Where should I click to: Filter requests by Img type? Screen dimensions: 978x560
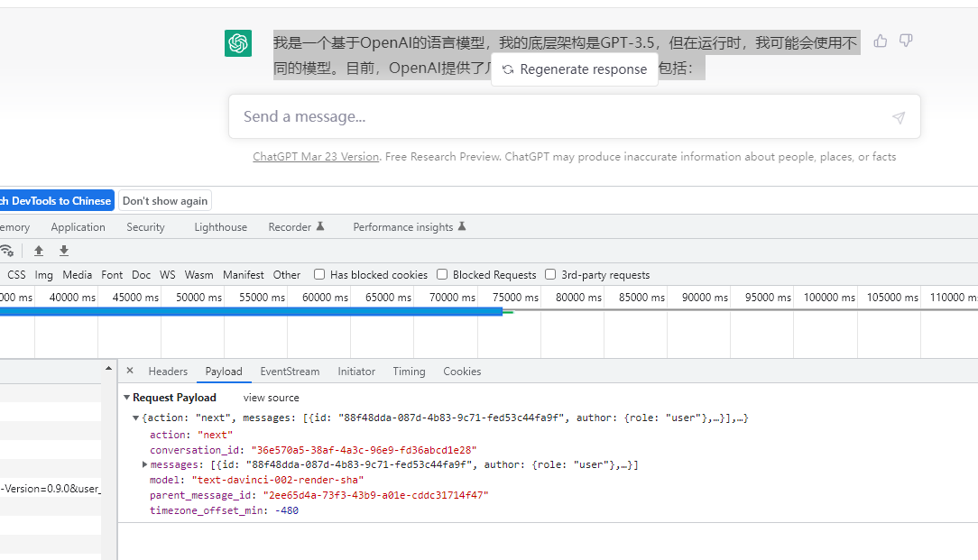(43, 275)
